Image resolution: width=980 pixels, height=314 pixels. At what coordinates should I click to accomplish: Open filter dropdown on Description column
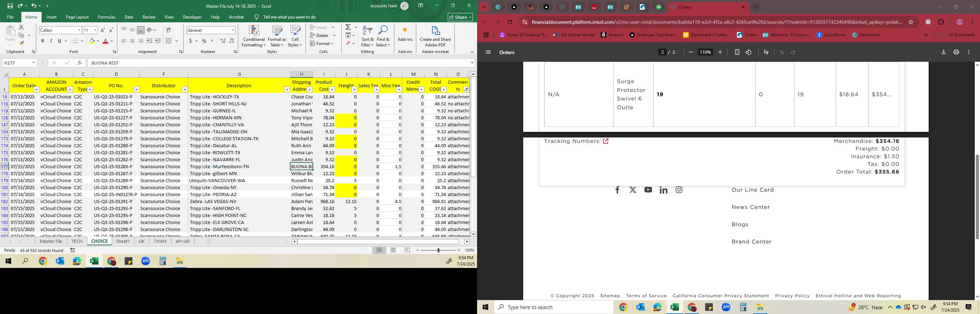coord(287,90)
